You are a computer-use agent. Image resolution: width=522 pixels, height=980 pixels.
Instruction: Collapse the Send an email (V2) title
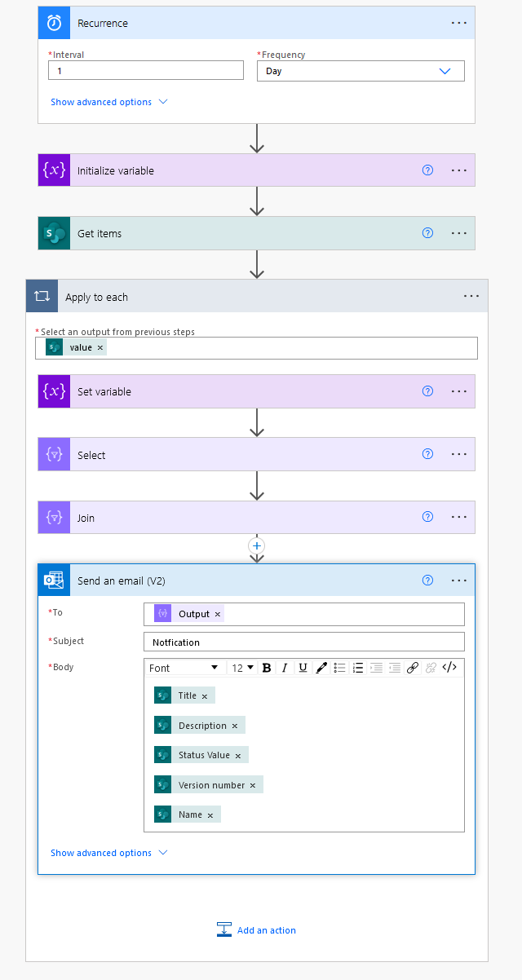pyautogui.click(x=122, y=581)
